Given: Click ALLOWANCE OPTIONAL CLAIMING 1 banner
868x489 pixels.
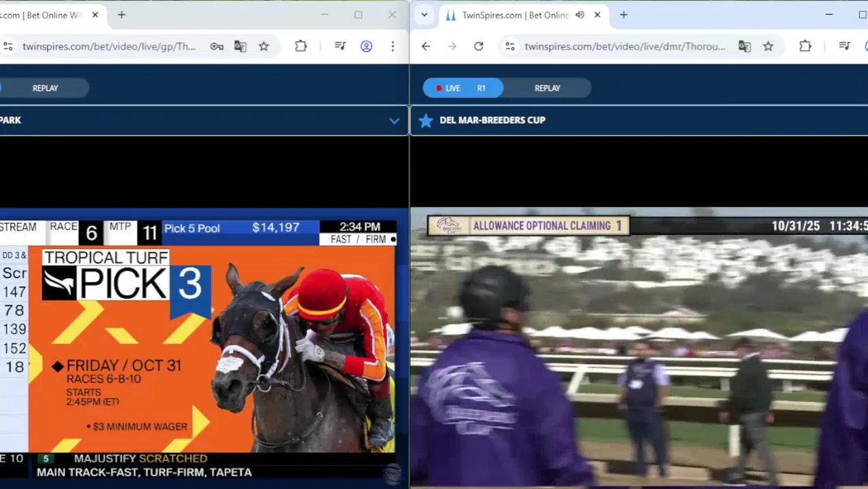Looking at the screenshot, I should 528,225.
